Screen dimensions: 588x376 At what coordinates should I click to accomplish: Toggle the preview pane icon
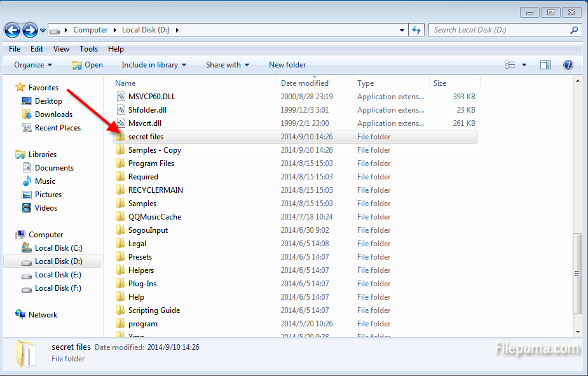coord(545,65)
